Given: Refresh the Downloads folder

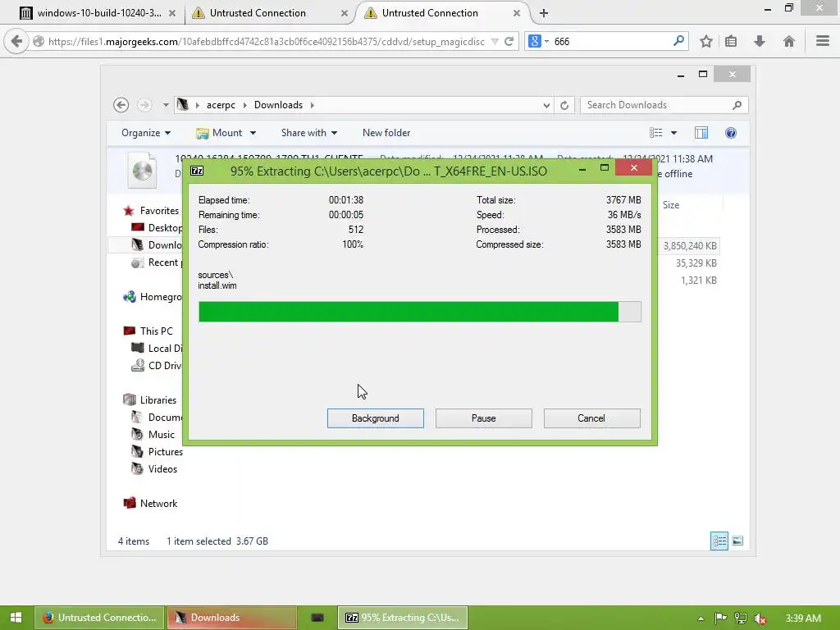Looking at the screenshot, I should pos(564,106).
